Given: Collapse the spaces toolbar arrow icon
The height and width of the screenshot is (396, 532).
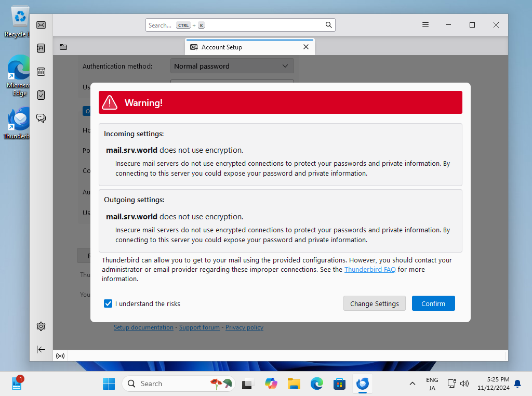Looking at the screenshot, I should (41, 349).
